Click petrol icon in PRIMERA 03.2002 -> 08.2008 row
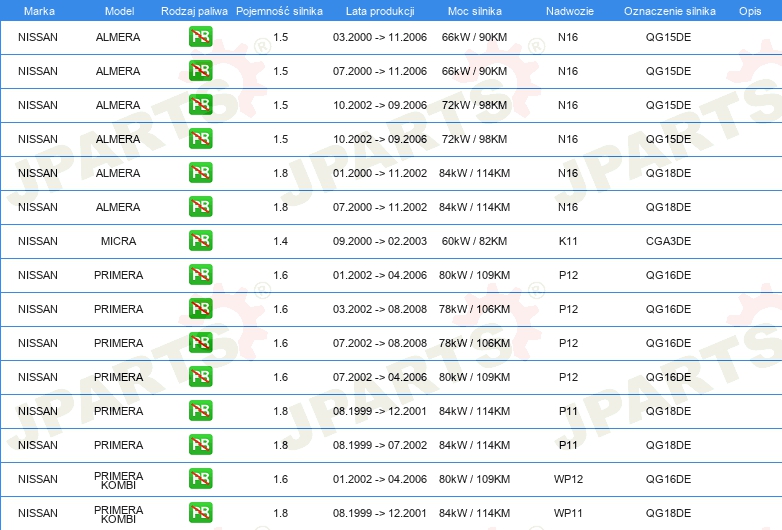This screenshot has width=782, height=530. coord(200,309)
